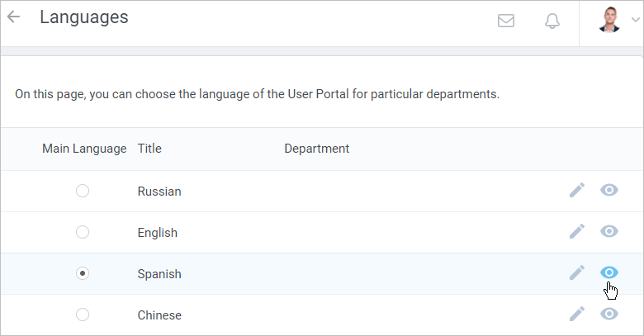Click the Spanish language title
The width and height of the screenshot is (644, 336).
159,273
